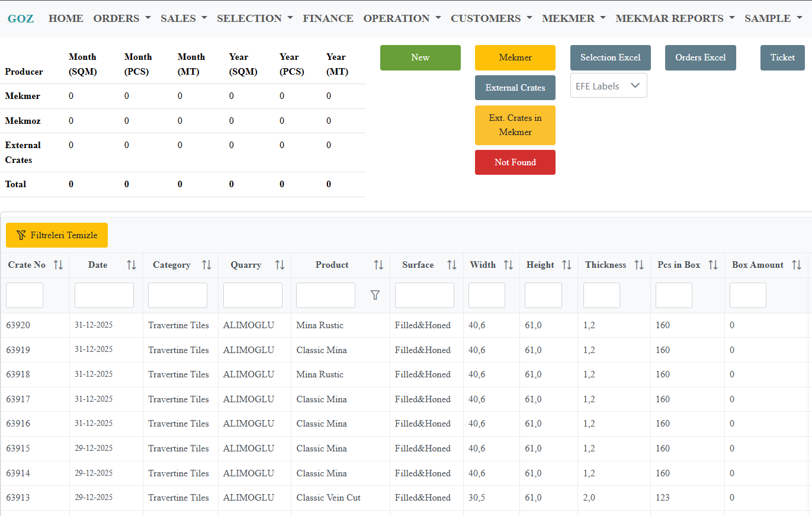The width and height of the screenshot is (812, 516).
Task: Click the red Not Found button
Action: point(515,162)
